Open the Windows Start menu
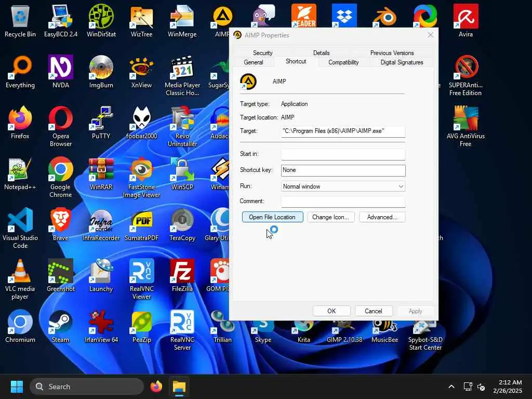Screen dimensions: 532x399 click(x=17, y=387)
